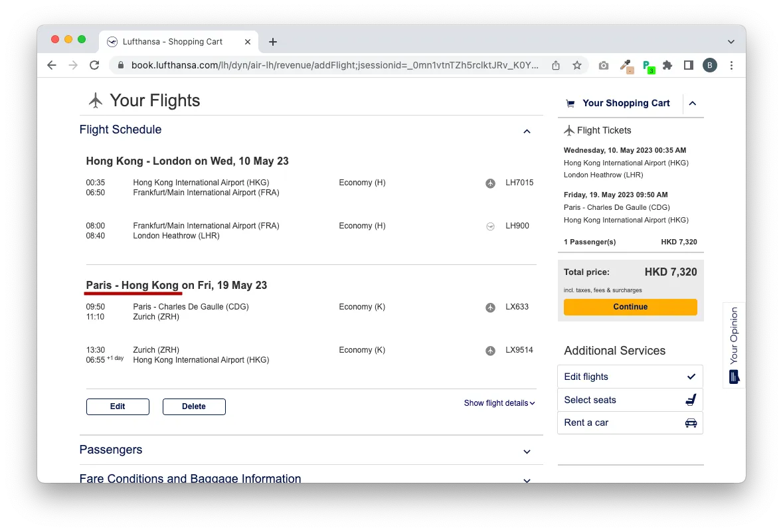Click the Total price HKD 7,320 value
783x532 pixels.
point(671,272)
